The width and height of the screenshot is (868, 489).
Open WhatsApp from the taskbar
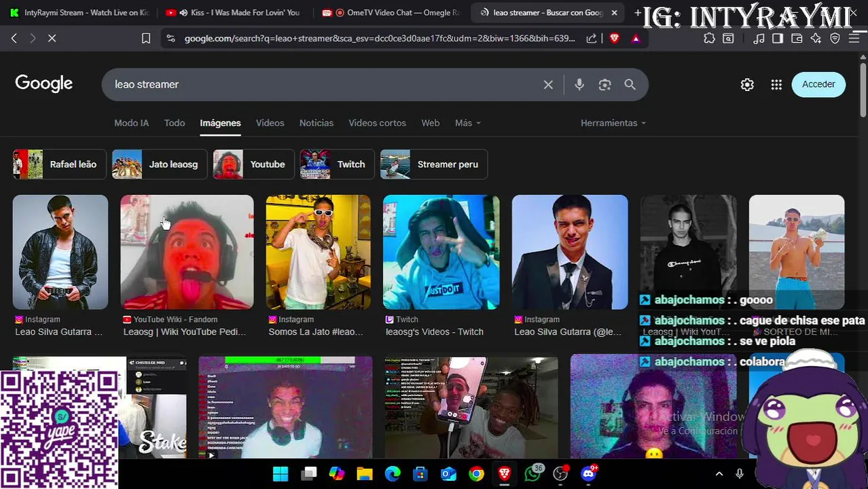533,473
